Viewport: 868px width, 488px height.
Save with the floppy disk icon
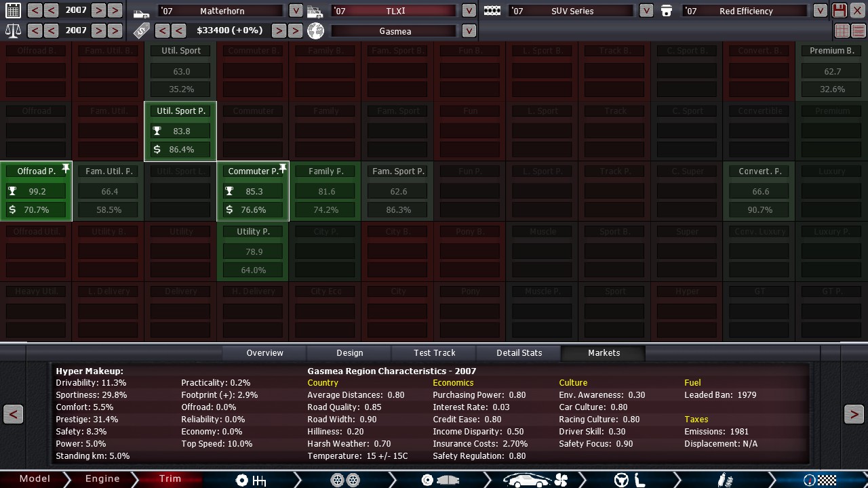coord(840,10)
